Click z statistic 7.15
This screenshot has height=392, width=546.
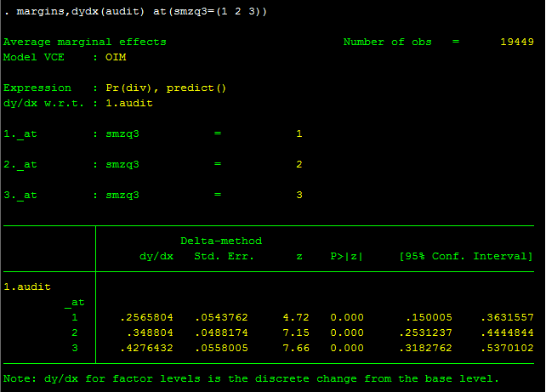pos(296,332)
